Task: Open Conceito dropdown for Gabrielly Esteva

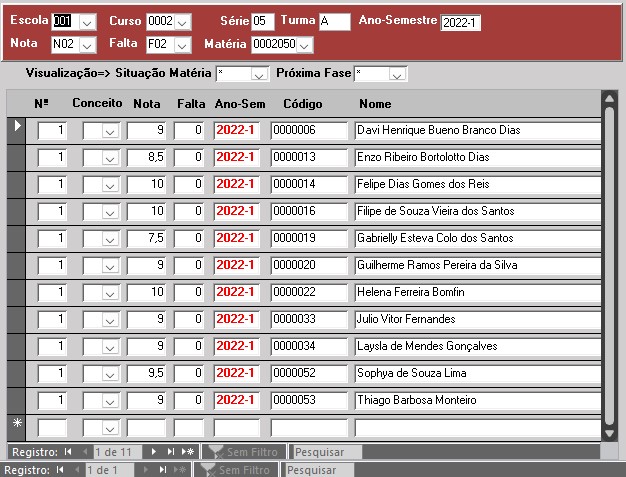Action: (x=110, y=239)
